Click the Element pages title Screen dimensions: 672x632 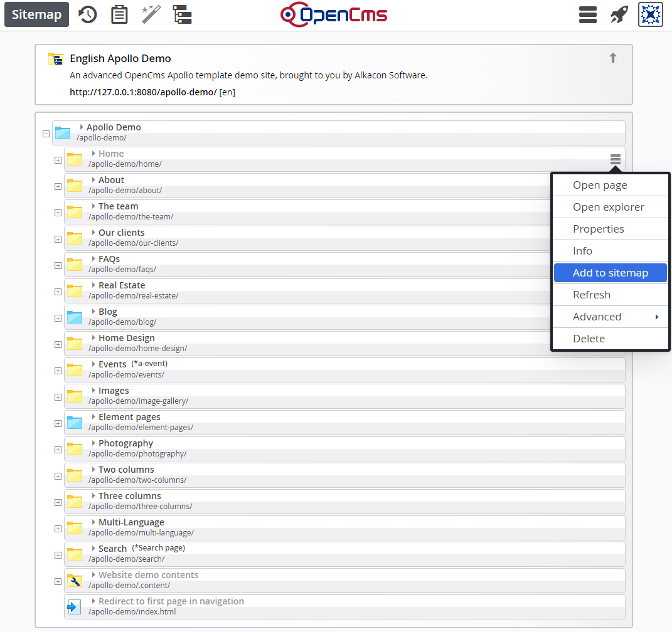[x=129, y=417]
